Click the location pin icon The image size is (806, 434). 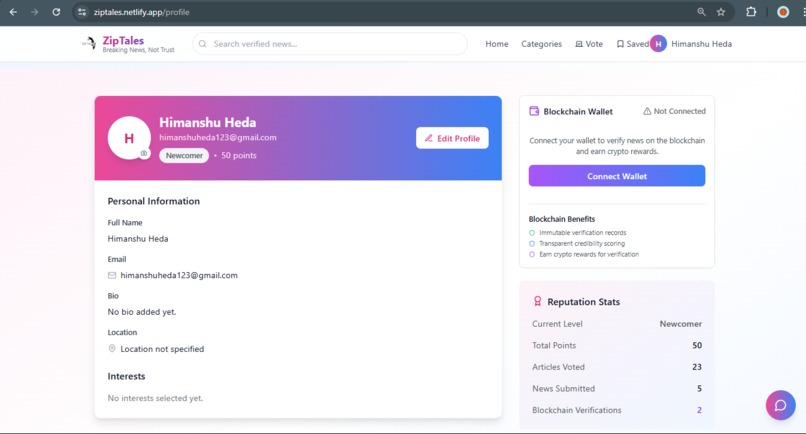(112, 349)
